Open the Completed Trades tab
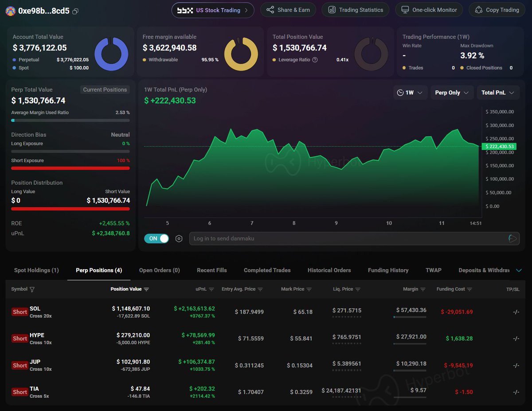The width and height of the screenshot is (532, 411). tap(267, 270)
